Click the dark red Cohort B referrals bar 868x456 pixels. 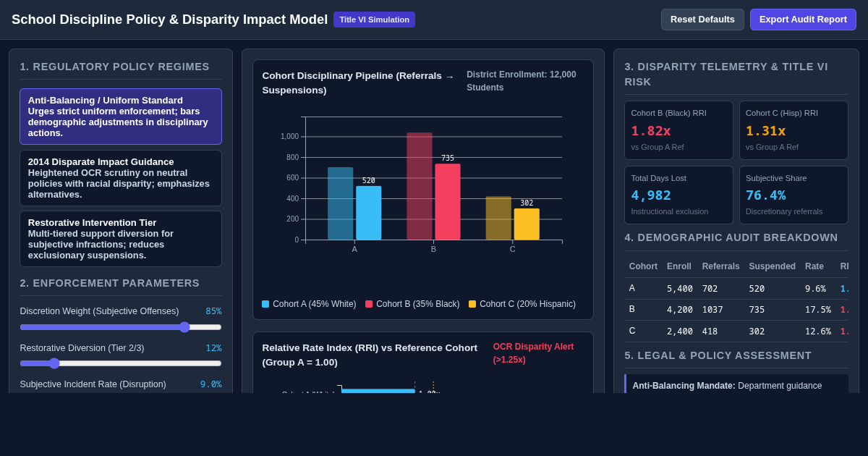click(x=419, y=186)
